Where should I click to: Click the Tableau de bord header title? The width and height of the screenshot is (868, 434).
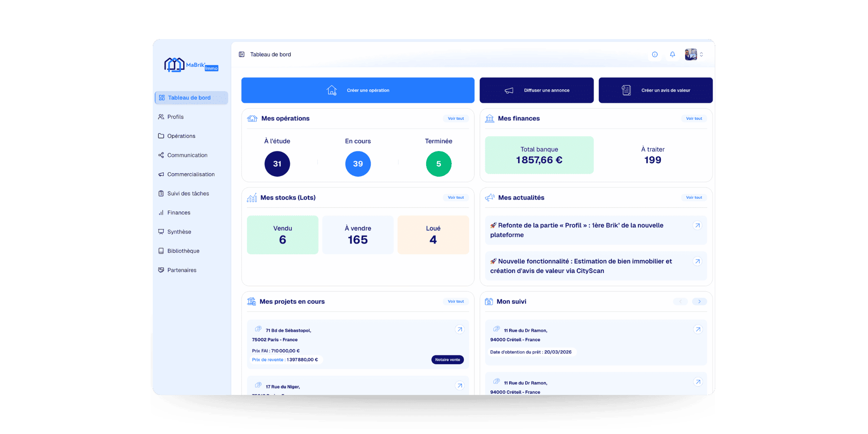(270, 54)
